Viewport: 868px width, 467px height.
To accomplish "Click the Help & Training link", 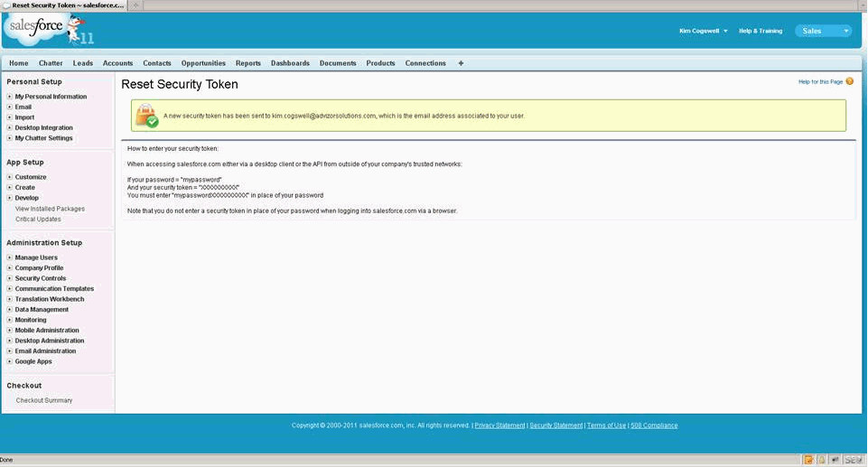I will (761, 31).
